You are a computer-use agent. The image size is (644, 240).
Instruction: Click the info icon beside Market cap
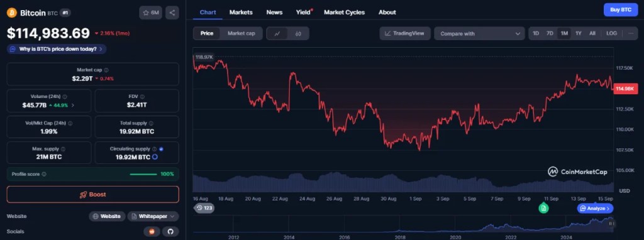[106, 70]
